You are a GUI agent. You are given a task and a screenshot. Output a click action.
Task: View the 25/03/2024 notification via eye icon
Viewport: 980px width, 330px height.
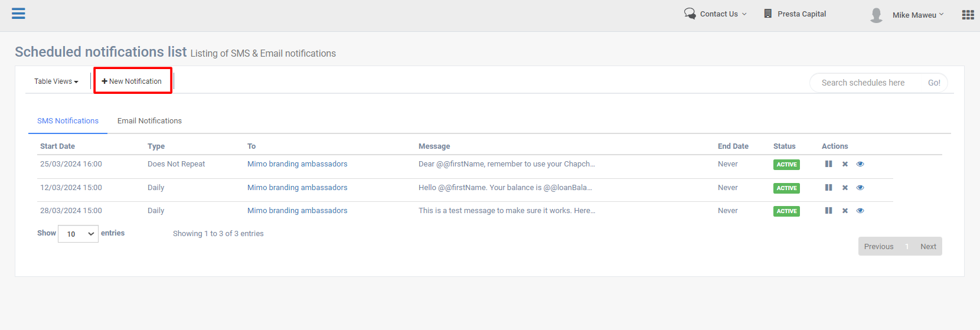tap(860, 164)
